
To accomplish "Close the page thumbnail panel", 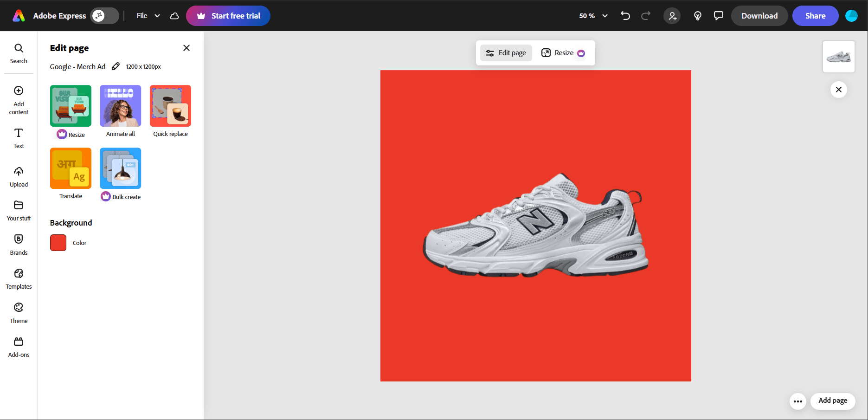I will point(839,90).
